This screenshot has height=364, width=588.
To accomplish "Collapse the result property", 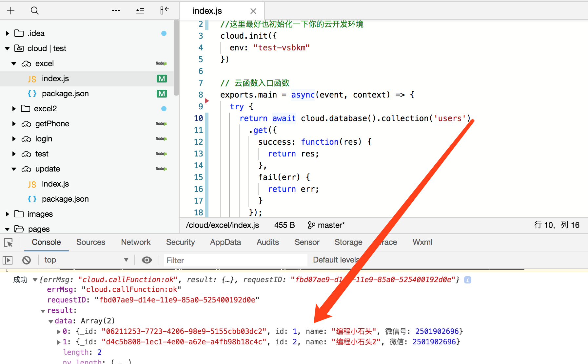I will pyautogui.click(x=43, y=311).
